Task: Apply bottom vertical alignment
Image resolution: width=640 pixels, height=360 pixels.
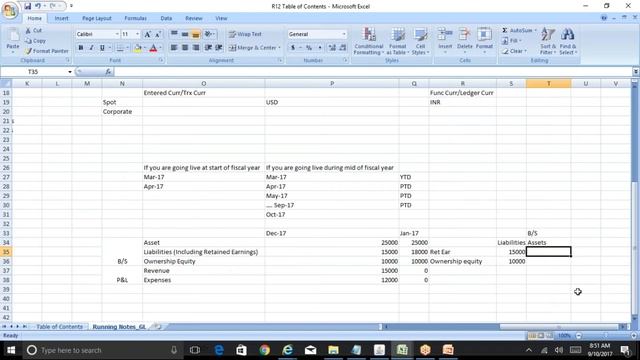Action: tap(196, 34)
